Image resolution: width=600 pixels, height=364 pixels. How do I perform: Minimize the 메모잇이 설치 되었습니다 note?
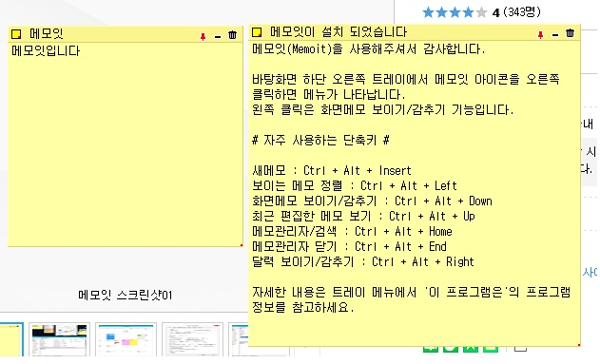pos(555,35)
